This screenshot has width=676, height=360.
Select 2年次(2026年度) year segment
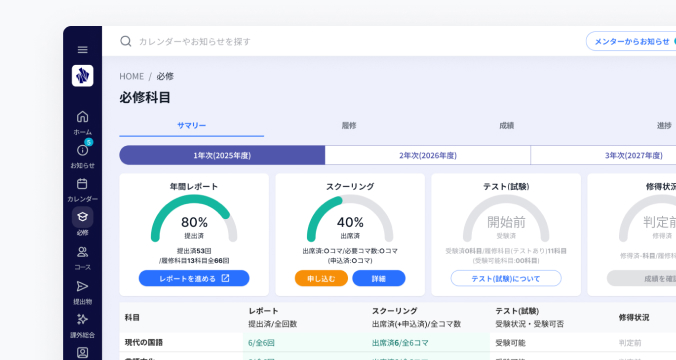(x=428, y=155)
